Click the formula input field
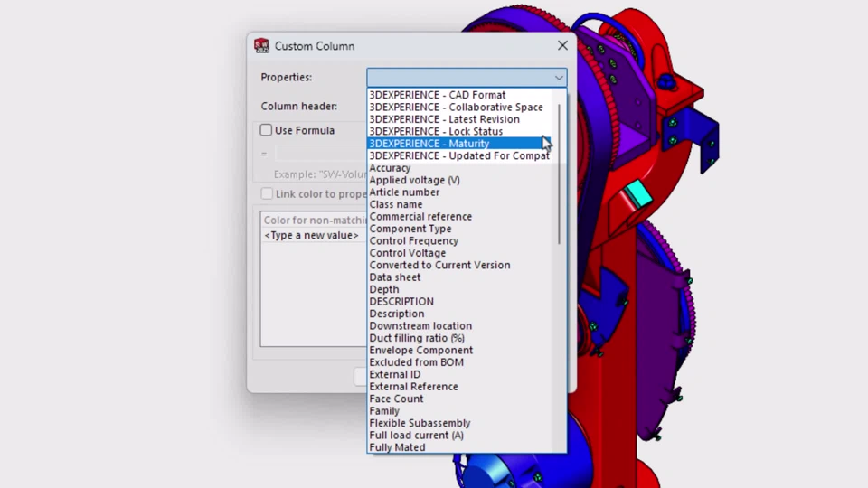Screen dimensions: 868x488 click(x=321, y=154)
